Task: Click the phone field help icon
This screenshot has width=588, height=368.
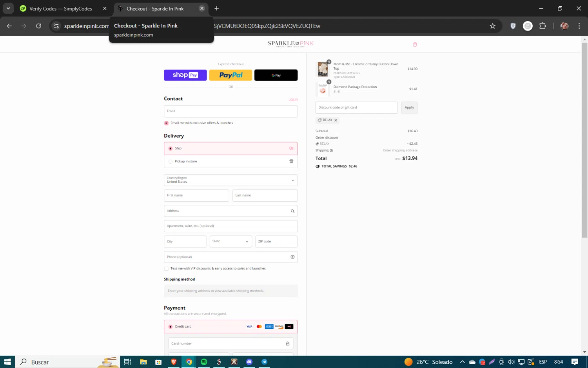Action: point(292,257)
